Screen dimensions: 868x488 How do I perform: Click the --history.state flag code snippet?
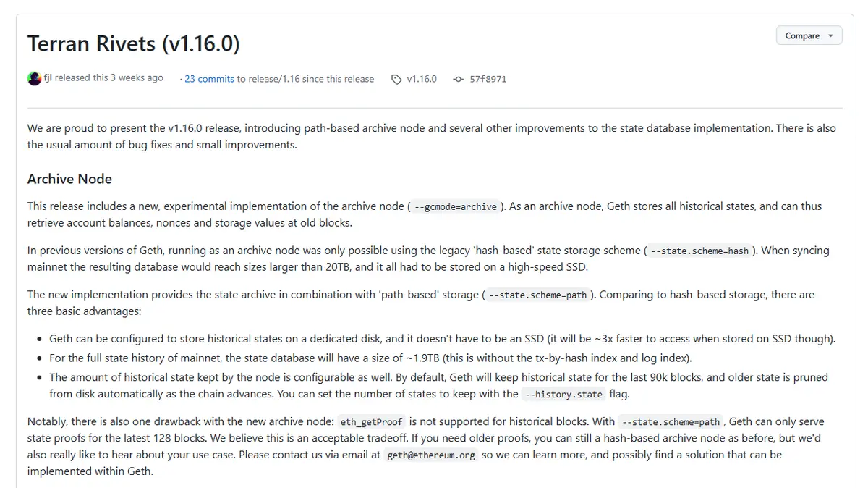[x=563, y=395]
